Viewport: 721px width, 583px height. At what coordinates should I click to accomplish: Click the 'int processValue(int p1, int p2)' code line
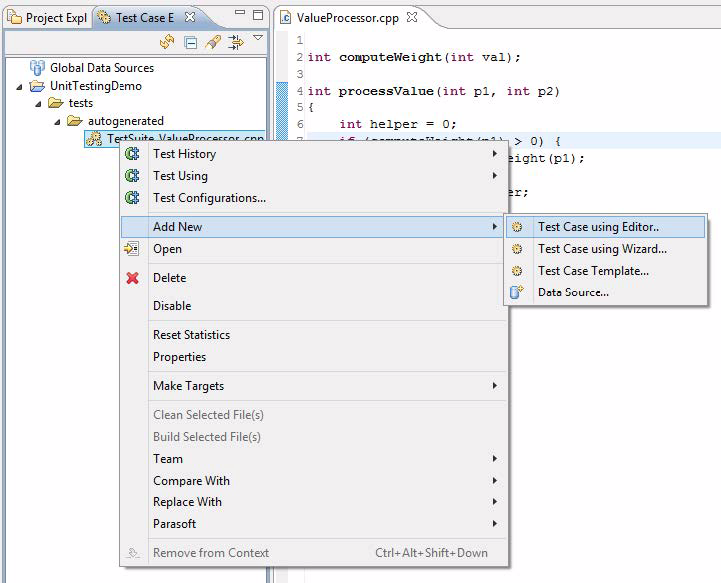(x=434, y=91)
